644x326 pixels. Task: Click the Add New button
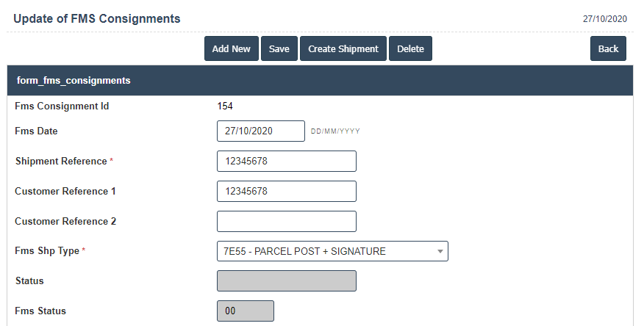point(231,49)
